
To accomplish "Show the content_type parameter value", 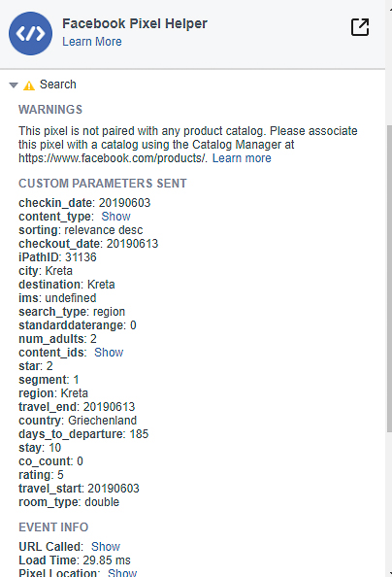I will pos(115,217).
